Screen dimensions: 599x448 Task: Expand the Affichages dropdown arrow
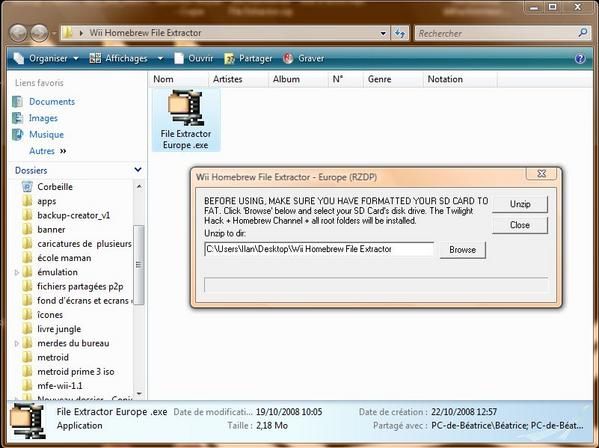[160, 58]
